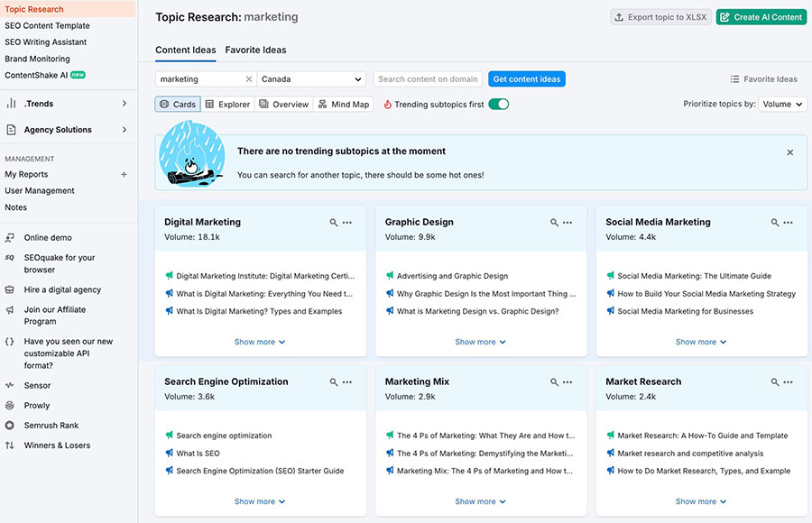
Task: Click the Semrush Rank star icon
Action: [9, 426]
